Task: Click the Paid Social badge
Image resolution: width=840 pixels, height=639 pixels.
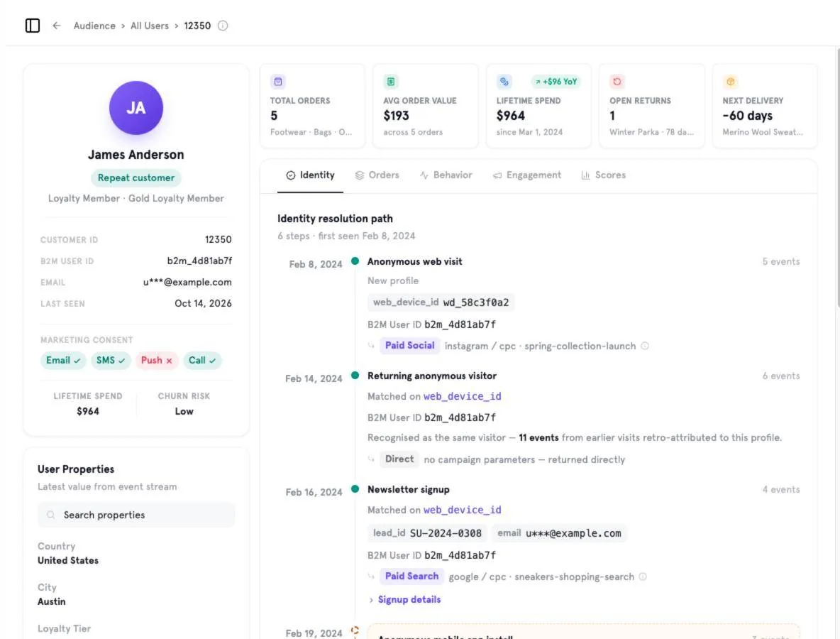Action: [x=410, y=346]
